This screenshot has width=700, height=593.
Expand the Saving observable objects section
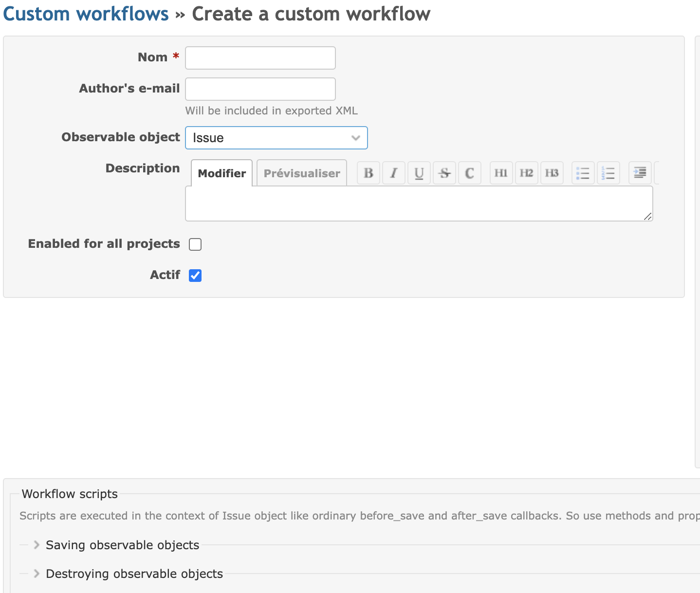pos(122,545)
